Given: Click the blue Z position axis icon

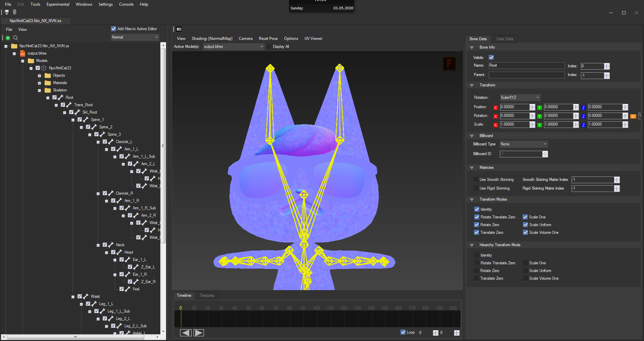Looking at the screenshot, I should pyautogui.click(x=584, y=108).
